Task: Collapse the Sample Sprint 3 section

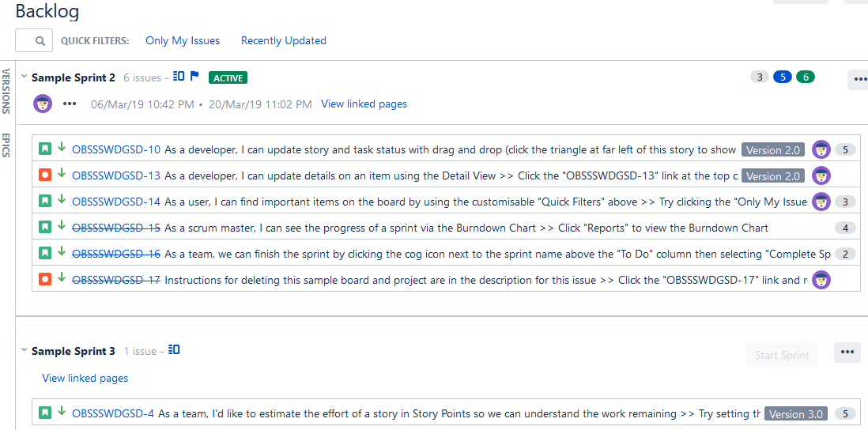Action: click(24, 350)
